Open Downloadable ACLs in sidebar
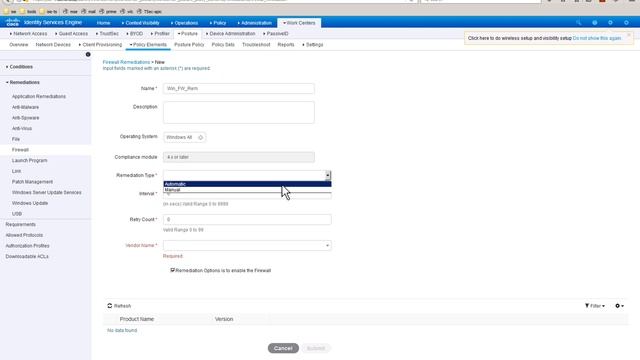The width and height of the screenshot is (640, 360). click(27, 256)
